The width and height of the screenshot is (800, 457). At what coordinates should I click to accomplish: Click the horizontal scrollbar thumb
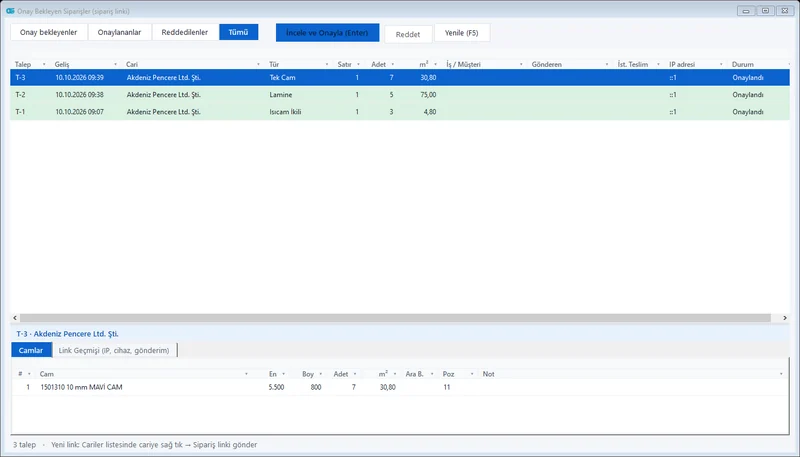(x=395, y=318)
